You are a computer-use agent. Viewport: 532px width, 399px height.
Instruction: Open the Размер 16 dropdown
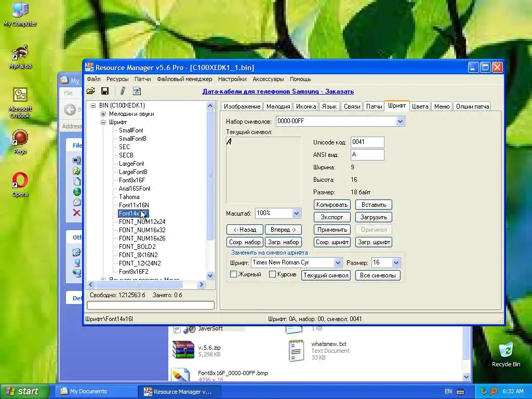coord(396,262)
